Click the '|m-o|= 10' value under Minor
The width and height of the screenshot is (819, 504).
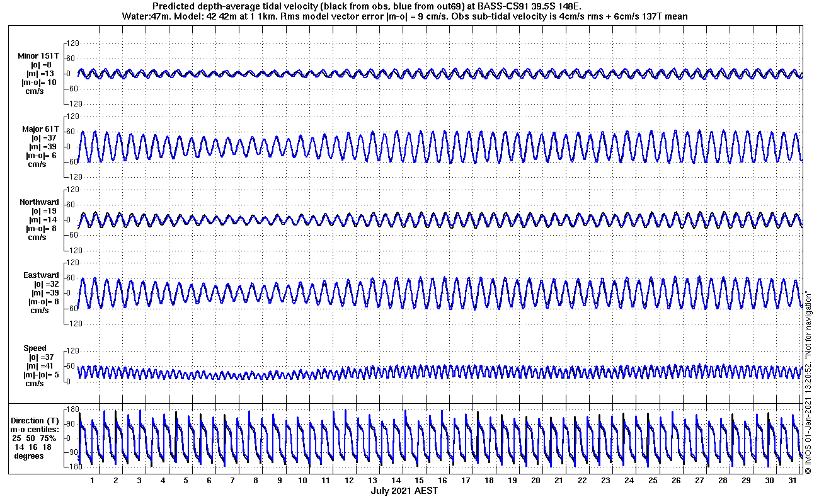pyautogui.click(x=39, y=83)
